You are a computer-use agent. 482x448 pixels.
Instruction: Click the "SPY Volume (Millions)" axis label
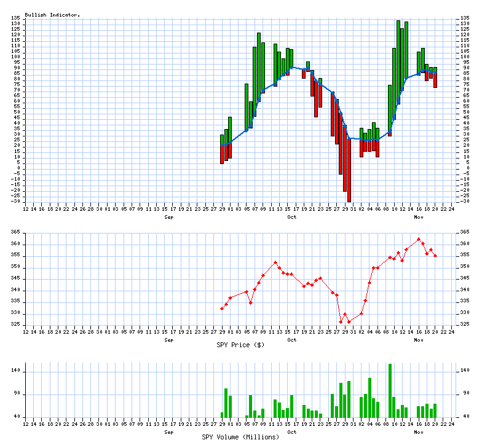pos(240,437)
